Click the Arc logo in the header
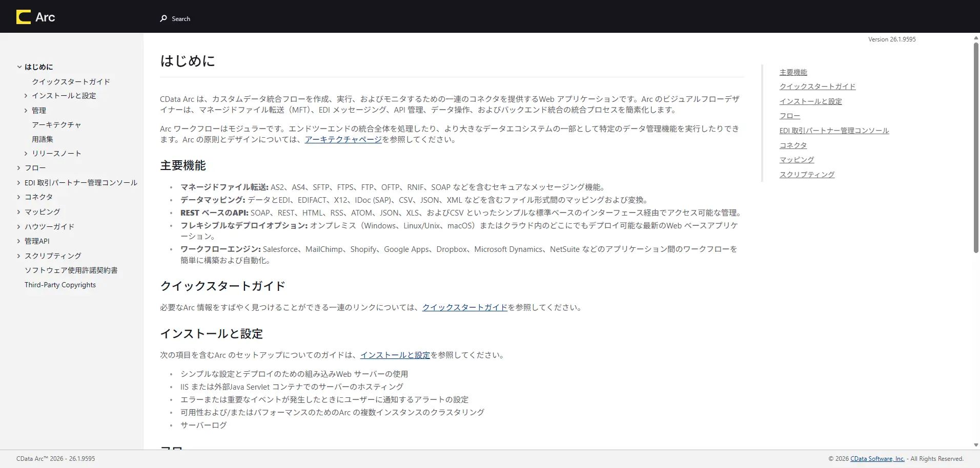This screenshot has height=468, width=980. click(36, 16)
